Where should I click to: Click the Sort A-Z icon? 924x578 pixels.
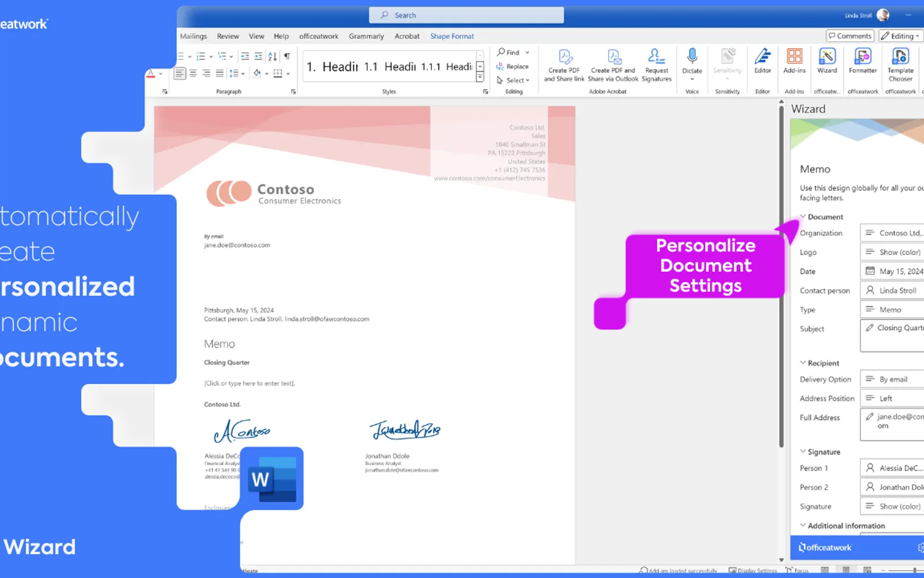pyautogui.click(x=273, y=56)
